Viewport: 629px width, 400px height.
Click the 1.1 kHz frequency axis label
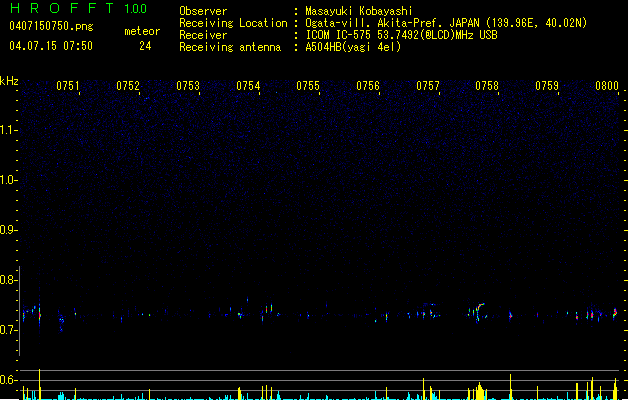8,130
